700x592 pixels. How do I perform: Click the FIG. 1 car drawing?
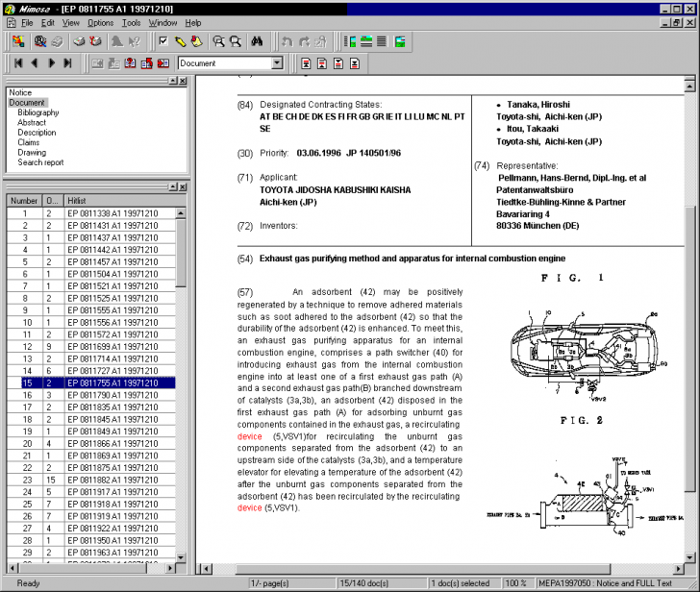click(588, 356)
